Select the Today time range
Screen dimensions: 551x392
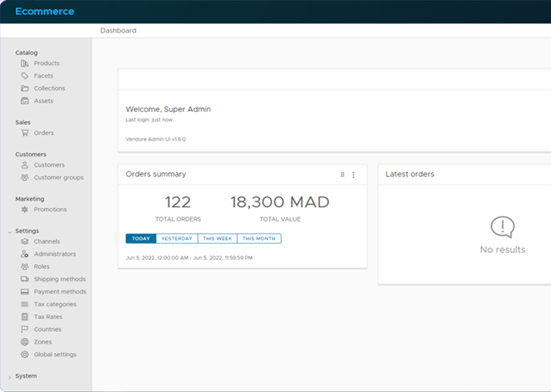point(141,238)
